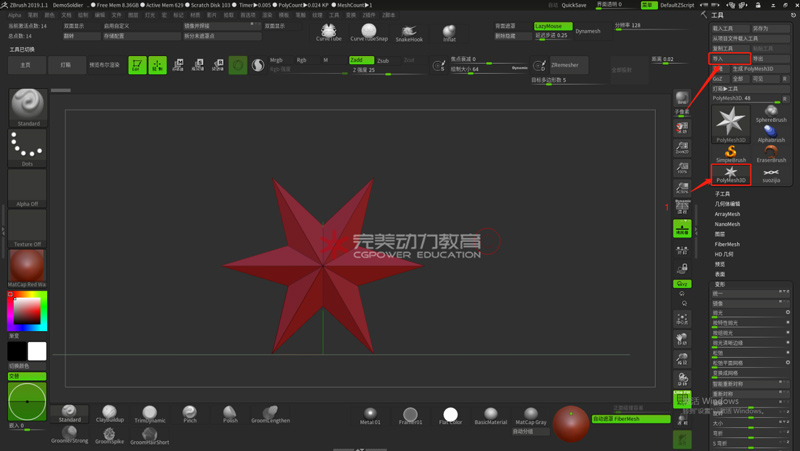Open the MatCap Red Wax material sphere

pos(28,267)
